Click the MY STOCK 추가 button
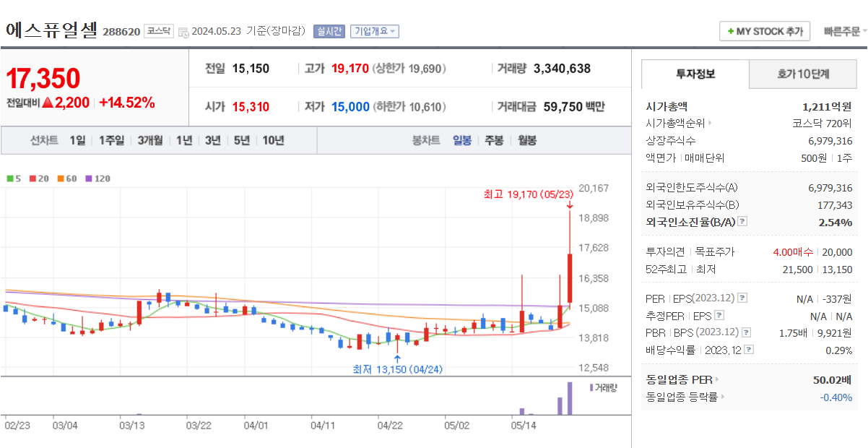The height and width of the screenshot is (448, 868). [765, 32]
